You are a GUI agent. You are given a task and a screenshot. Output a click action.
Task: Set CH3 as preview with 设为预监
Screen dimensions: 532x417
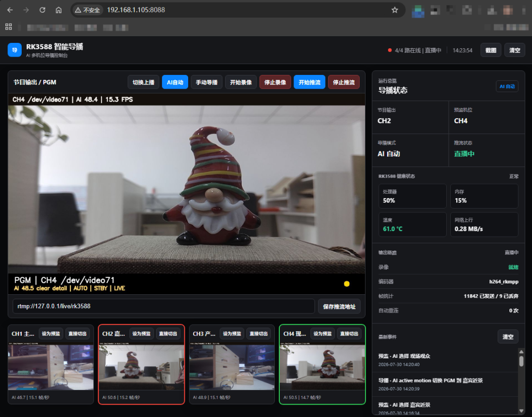coord(232,334)
